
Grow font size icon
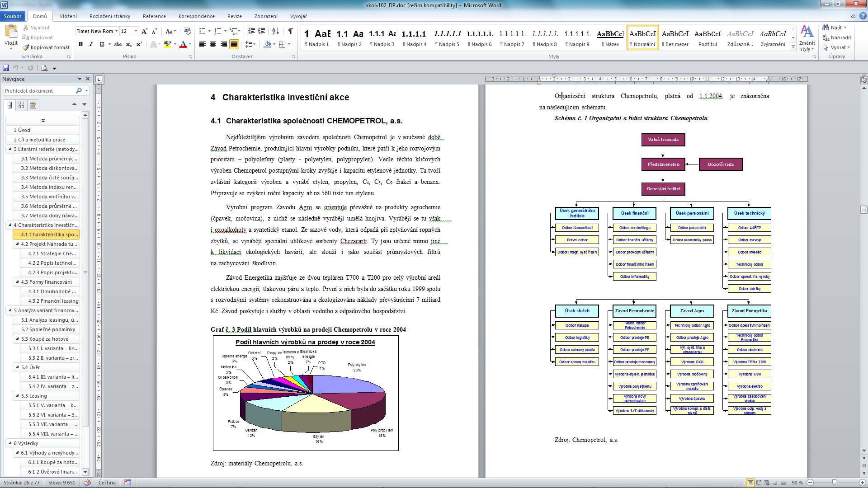click(x=145, y=31)
